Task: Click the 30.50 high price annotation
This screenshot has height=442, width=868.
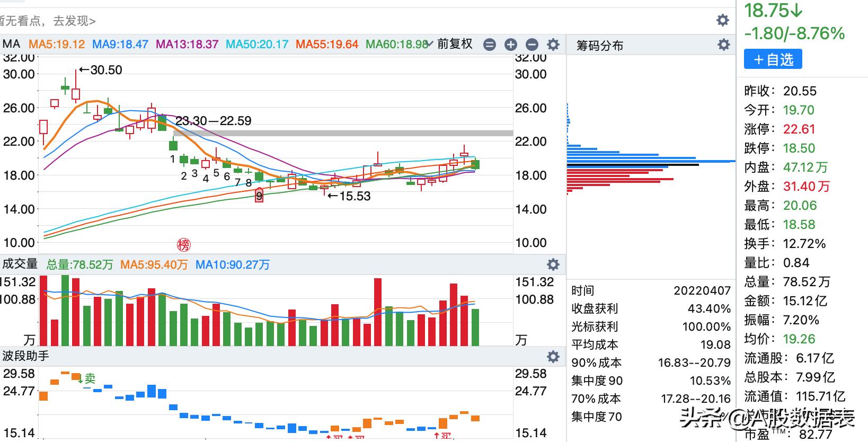Action: coord(101,70)
